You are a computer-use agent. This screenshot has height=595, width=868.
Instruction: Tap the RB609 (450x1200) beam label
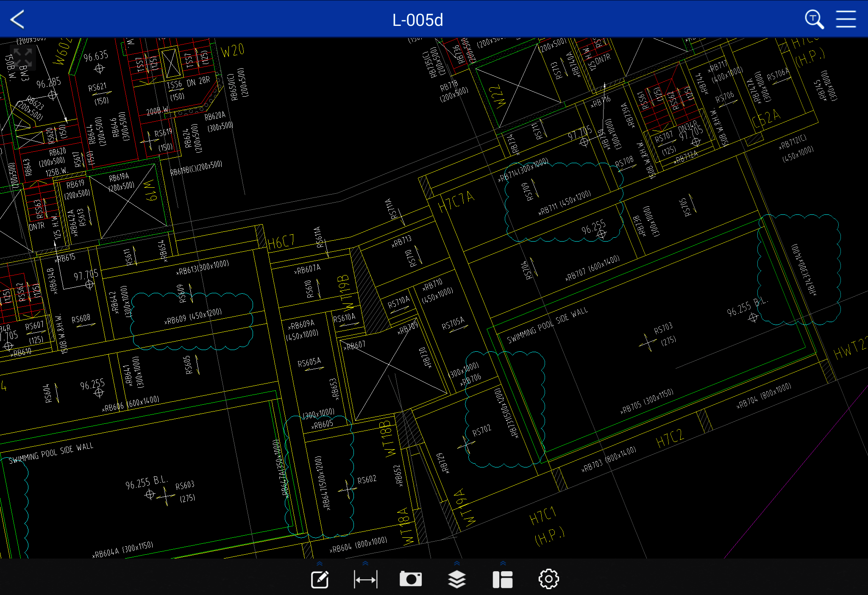pos(193,317)
